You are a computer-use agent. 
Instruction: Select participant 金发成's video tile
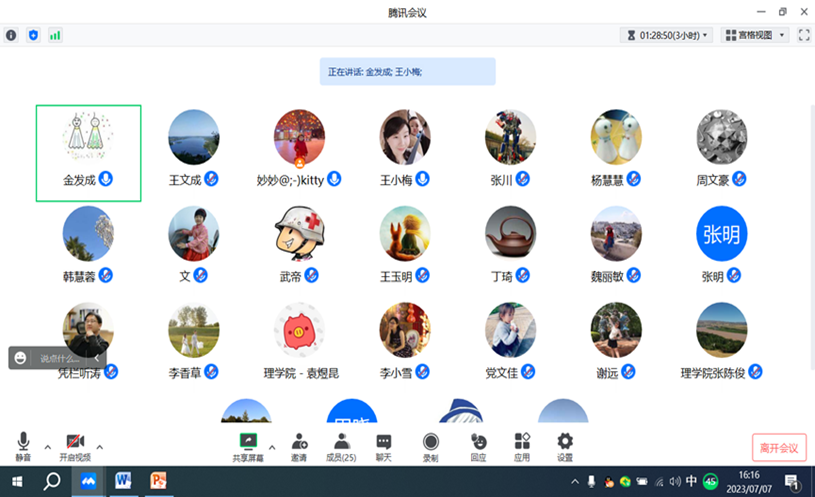(x=88, y=153)
